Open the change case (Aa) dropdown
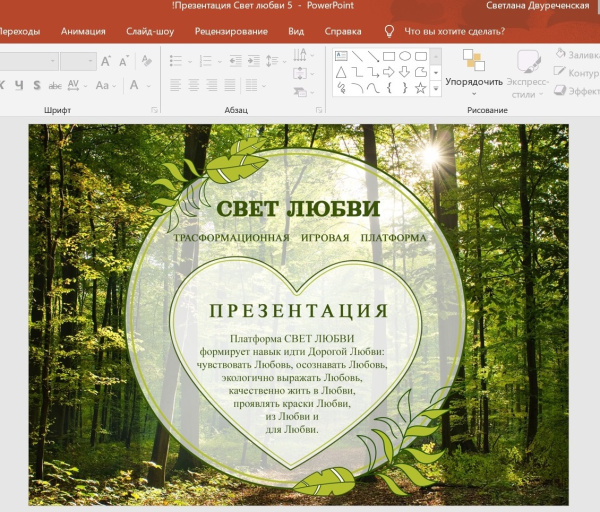 click(x=104, y=86)
